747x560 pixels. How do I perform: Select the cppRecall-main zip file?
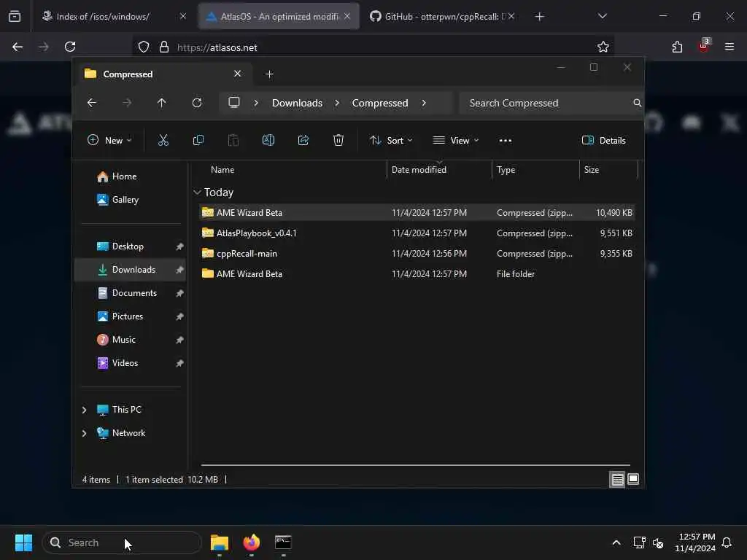click(417, 253)
